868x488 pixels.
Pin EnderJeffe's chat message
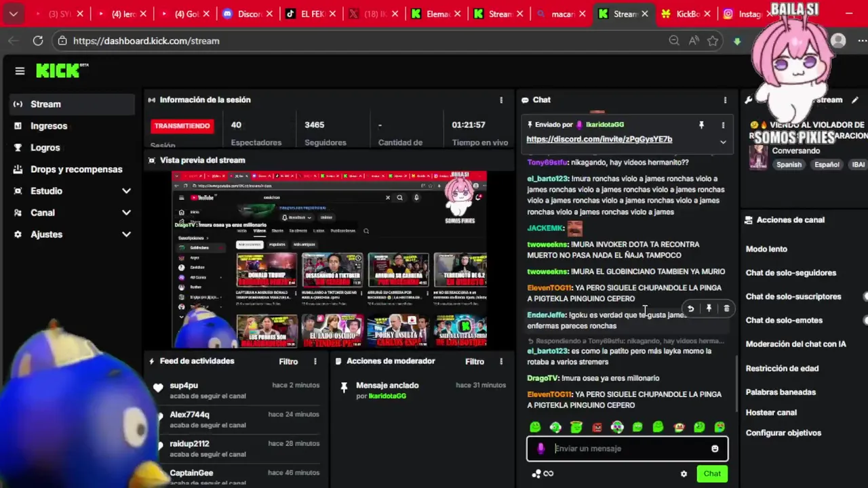click(709, 309)
